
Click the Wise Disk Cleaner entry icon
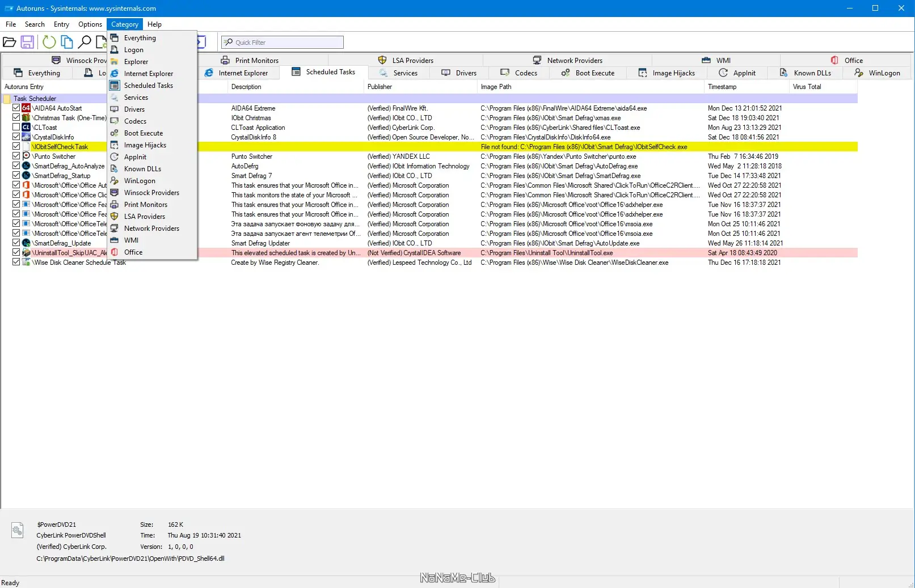(26, 263)
